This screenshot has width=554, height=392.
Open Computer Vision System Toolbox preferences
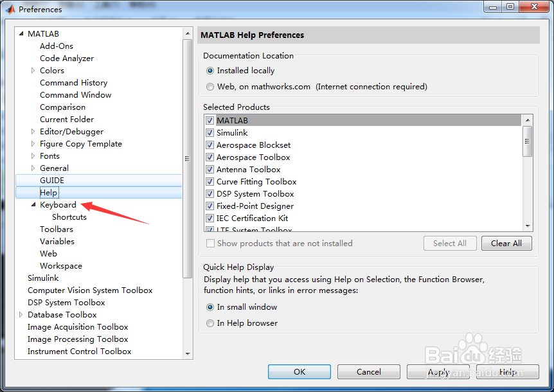(x=90, y=290)
